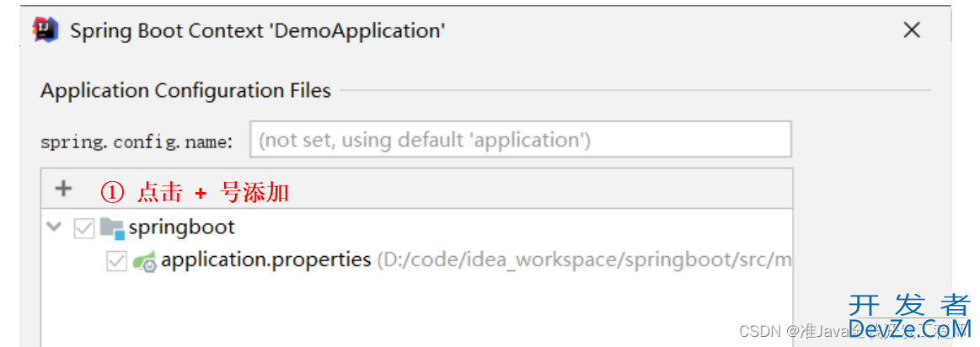The image size is (980, 347).
Task: Collapse the springboot tree node chevron
Action: 56,227
